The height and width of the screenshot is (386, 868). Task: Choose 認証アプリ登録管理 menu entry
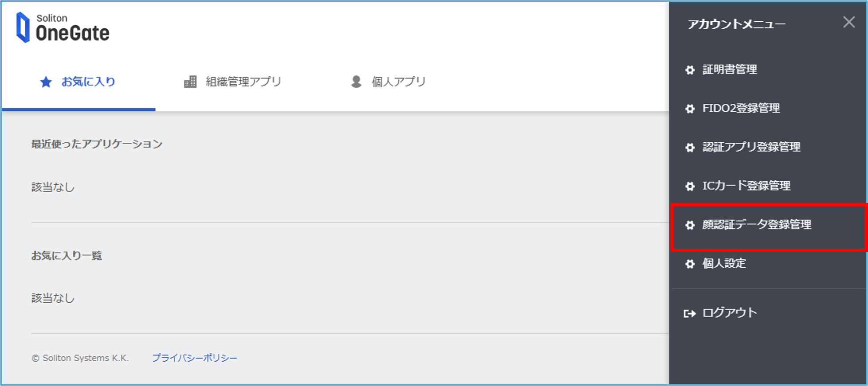769,147
